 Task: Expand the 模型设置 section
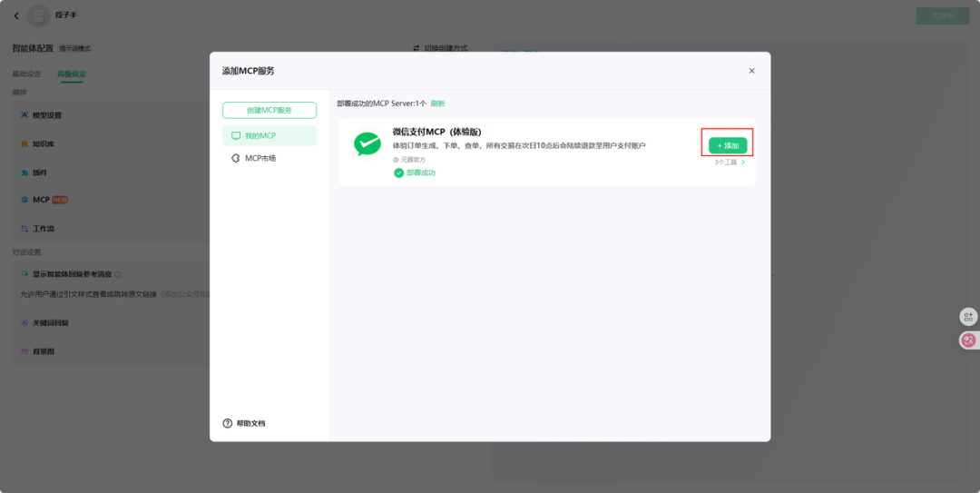[x=47, y=115]
